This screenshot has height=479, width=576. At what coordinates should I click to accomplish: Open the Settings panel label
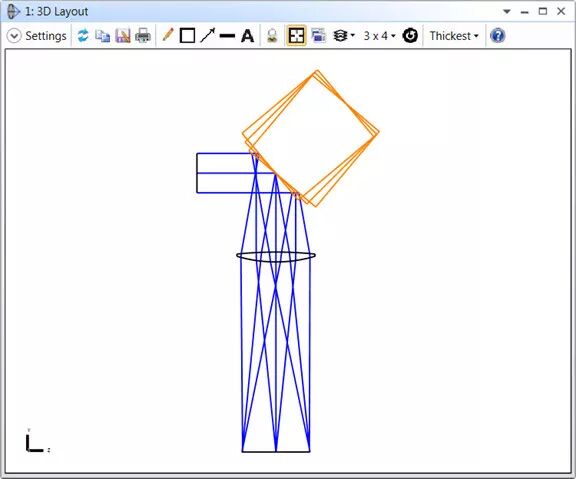[46, 36]
